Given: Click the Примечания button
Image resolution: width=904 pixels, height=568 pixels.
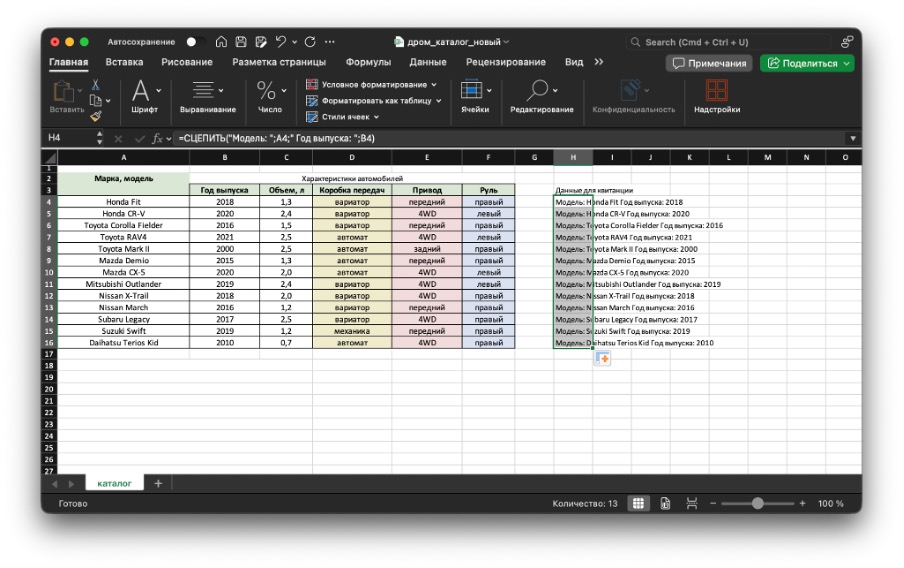Looking at the screenshot, I should [x=710, y=63].
